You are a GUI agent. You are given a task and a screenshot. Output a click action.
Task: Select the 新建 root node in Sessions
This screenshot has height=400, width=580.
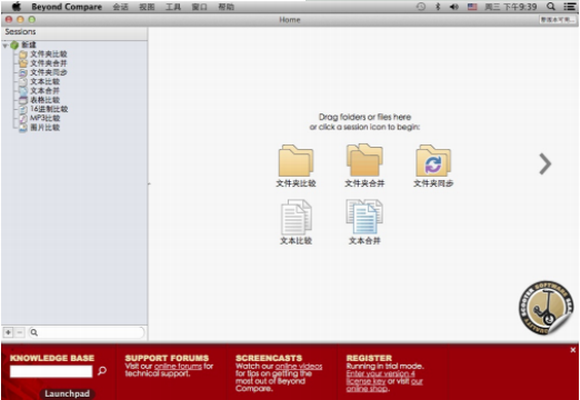coord(28,45)
